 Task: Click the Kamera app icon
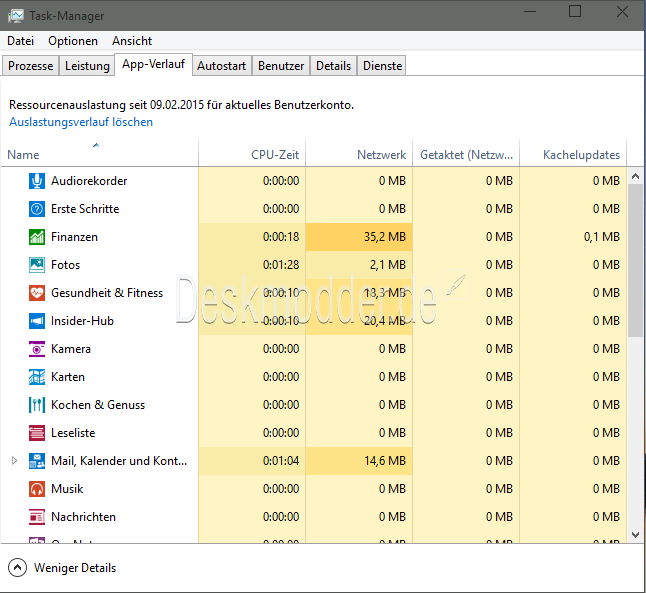coord(37,349)
